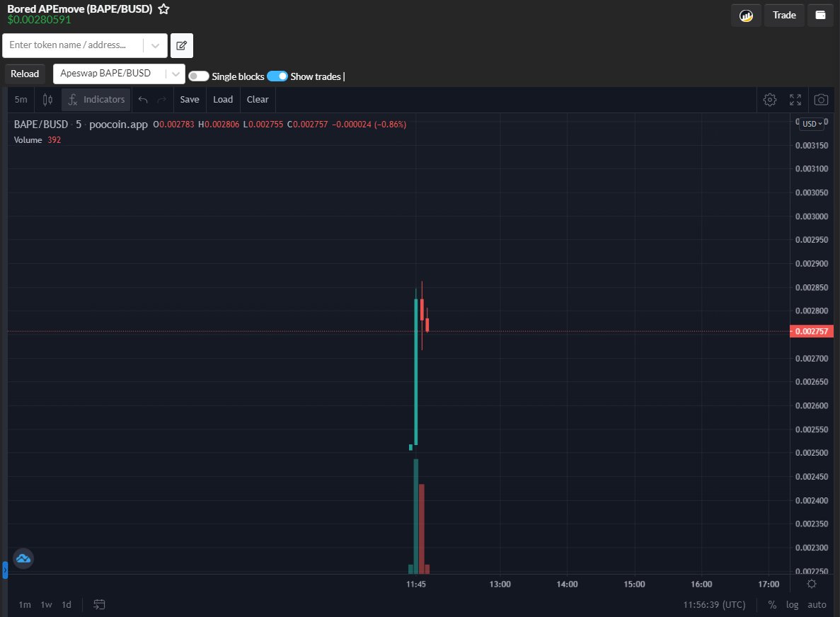Toggle log scale mode
This screenshot has width=840, height=617.
coord(793,605)
